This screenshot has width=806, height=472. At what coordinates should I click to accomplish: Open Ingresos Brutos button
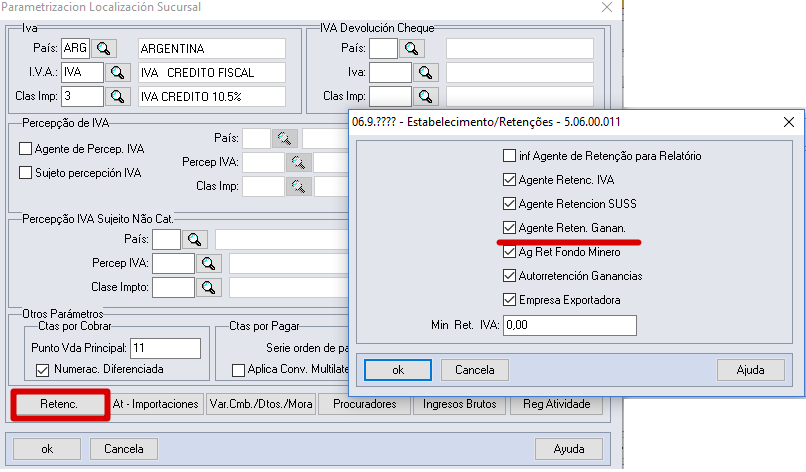460,404
